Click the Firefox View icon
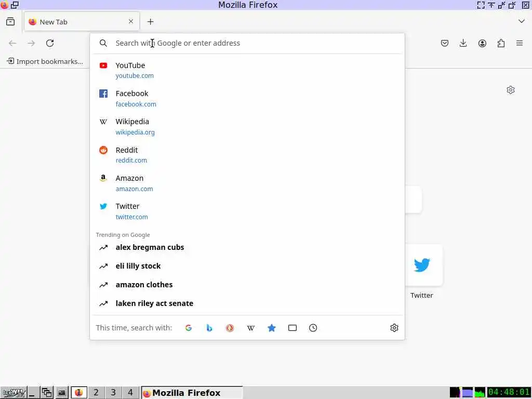Image resolution: width=532 pixels, height=399 pixels. (10, 22)
